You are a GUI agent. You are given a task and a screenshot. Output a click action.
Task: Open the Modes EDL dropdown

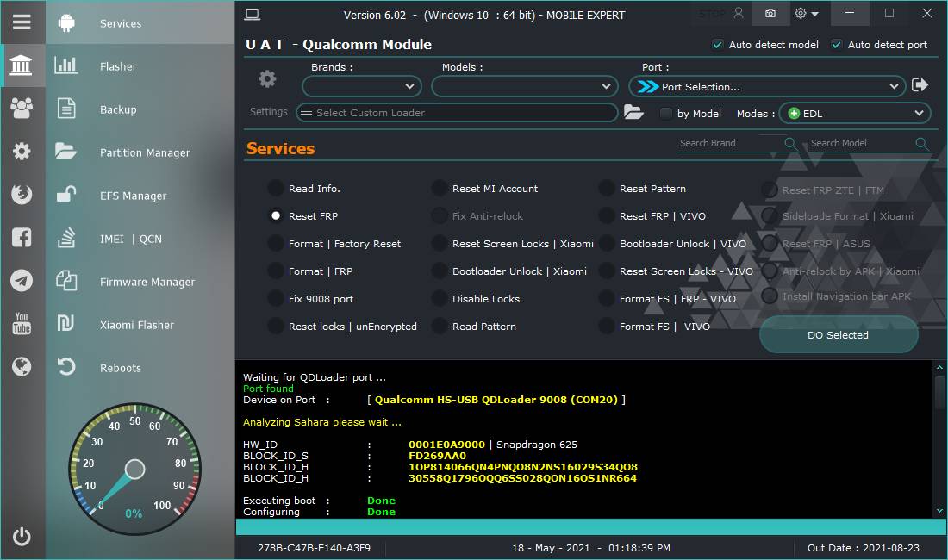(x=854, y=113)
